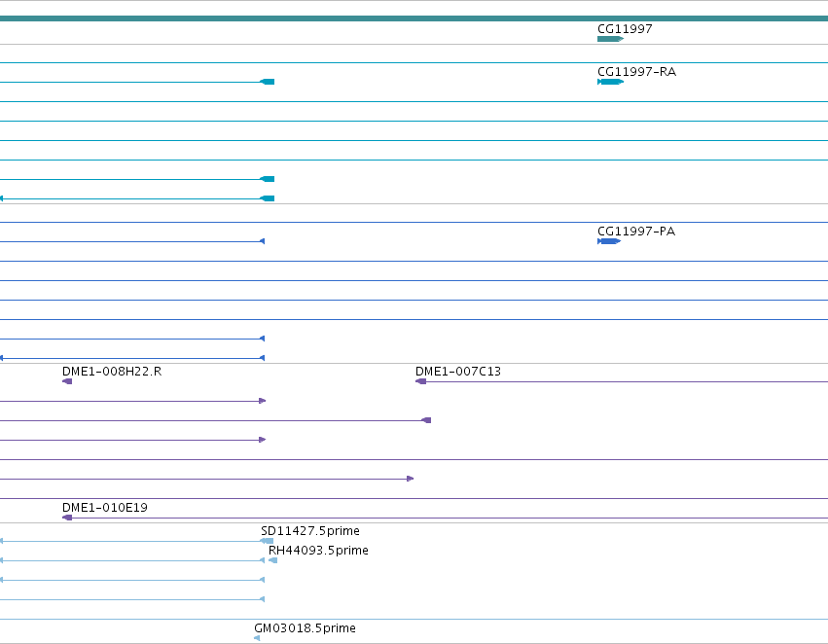Click the CG11997-RA transcript arrow glyph
Screen dimensions: 828x644
[610, 82]
